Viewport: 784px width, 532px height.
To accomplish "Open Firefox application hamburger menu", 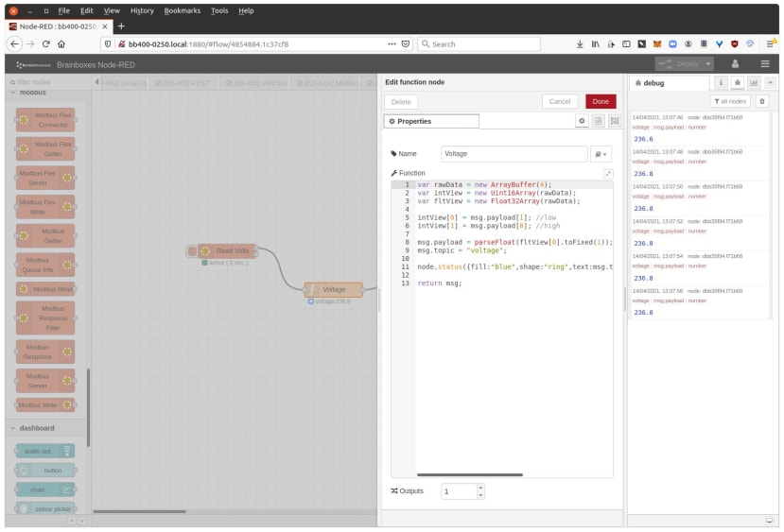I will click(x=770, y=44).
